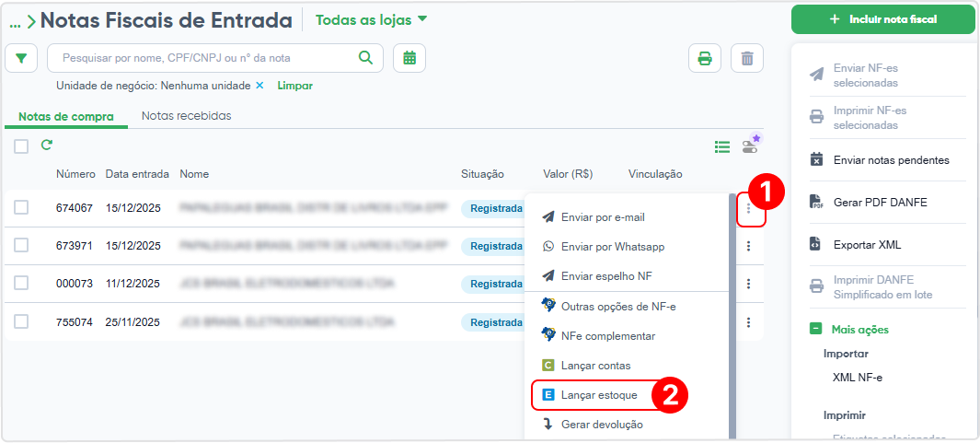980x443 pixels.
Task: Open three-dot menu for note 673971
Action: (748, 247)
